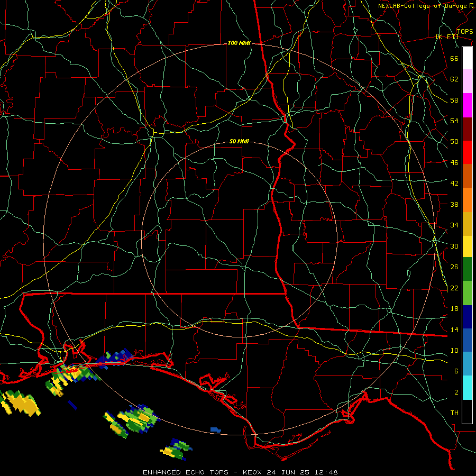
Task: Click the TH legend label
Action: (x=454, y=413)
